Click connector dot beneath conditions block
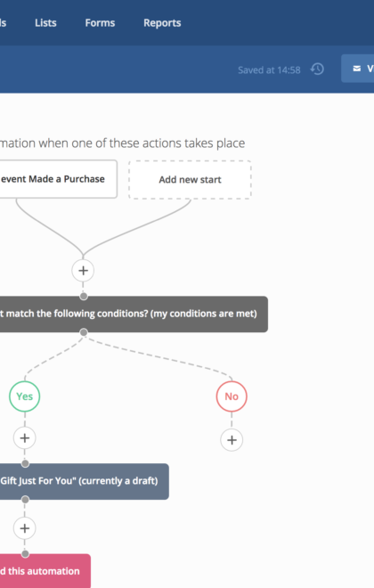 coord(84,332)
